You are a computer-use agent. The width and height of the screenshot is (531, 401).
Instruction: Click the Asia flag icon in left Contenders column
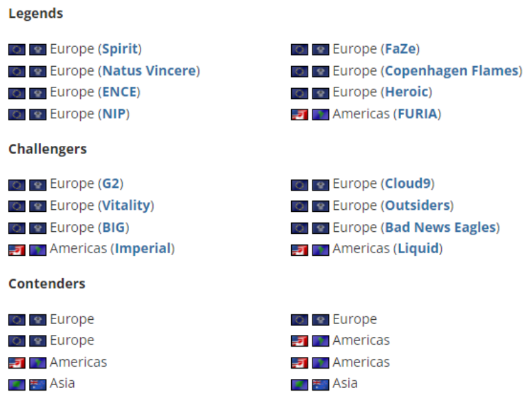[17, 385]
